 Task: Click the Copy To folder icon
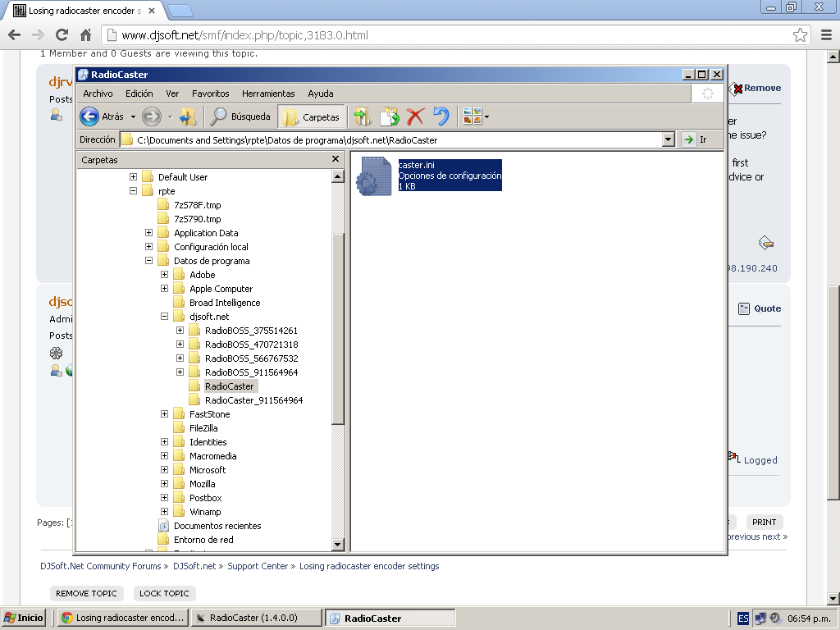click(389, 117)
